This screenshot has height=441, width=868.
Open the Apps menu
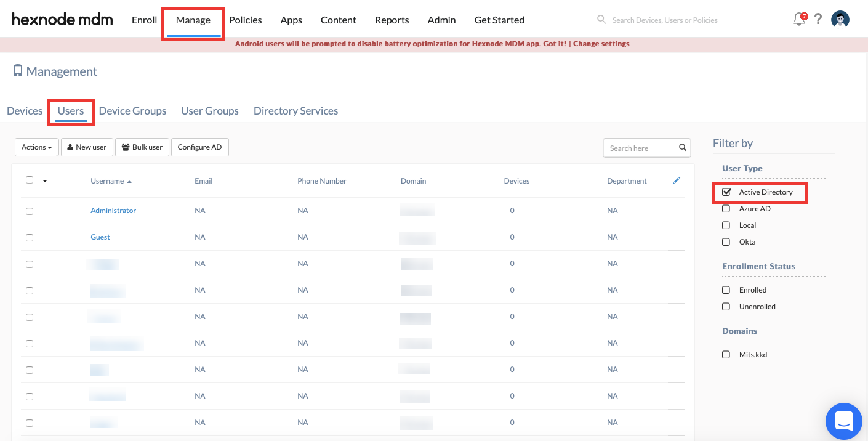[291, 20]
